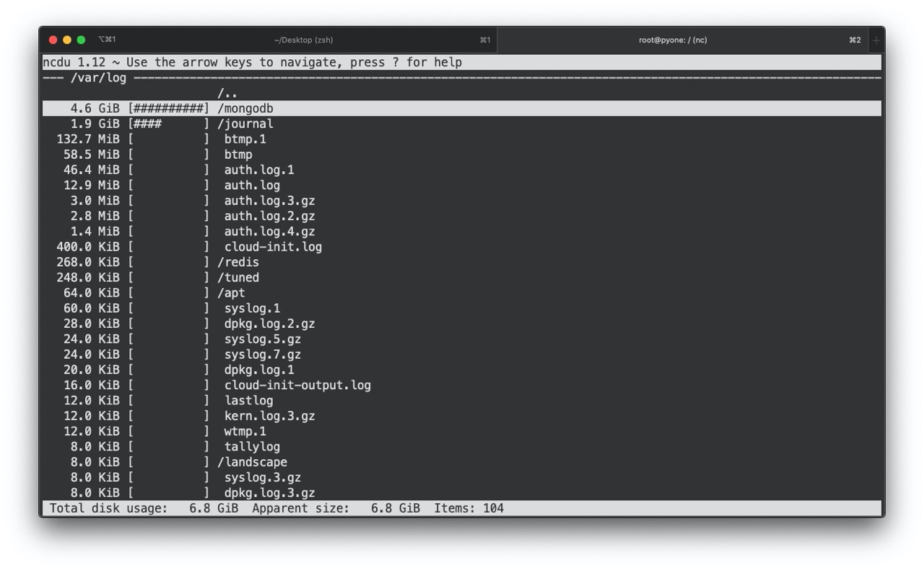Click the red close window button
Image resolution: width=924 pixels, height=569 pixels.
coord(53,40)
